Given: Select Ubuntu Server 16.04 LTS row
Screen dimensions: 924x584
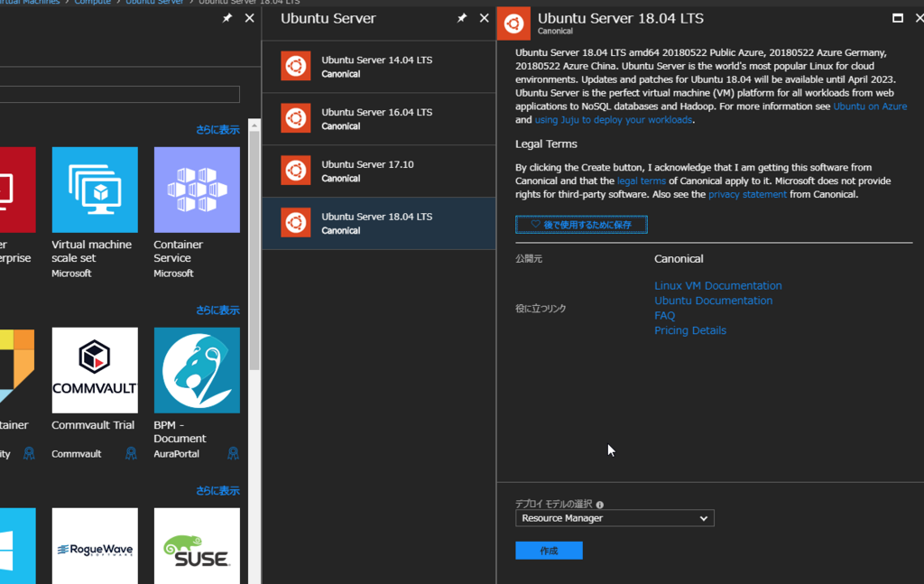Looking at the screenshot, I should click(379, 118).
